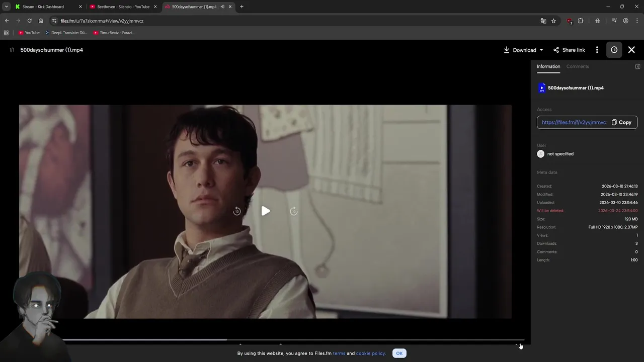Viewport: 644px width, 362px height.
Task: Collapse the side panel icon
Action: tap(637, 66)
